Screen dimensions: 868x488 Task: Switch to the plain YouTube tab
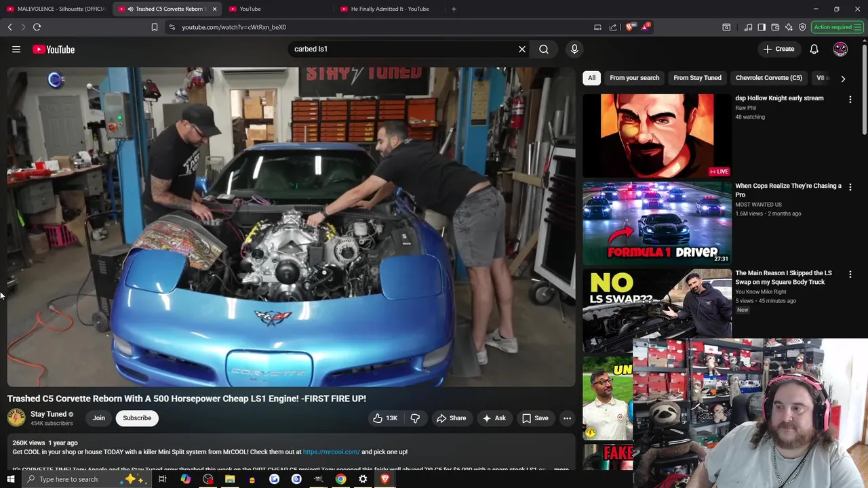click(x=277, y=9)
